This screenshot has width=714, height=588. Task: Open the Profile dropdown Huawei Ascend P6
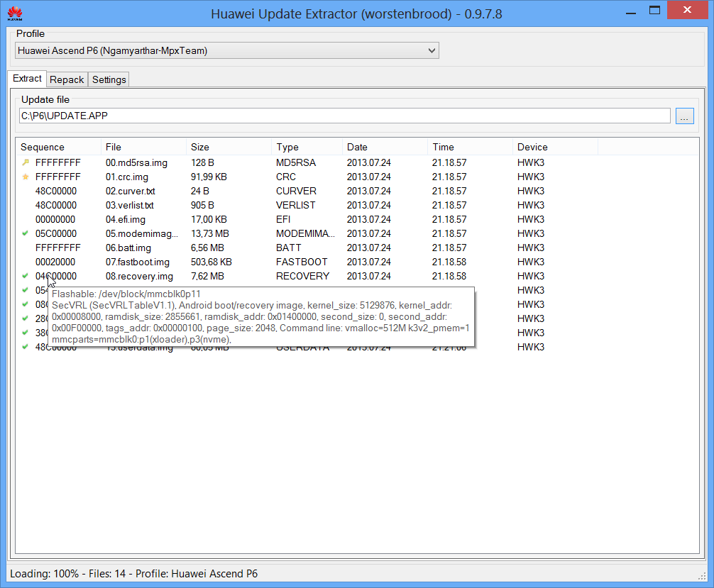(x=227, y=50)
